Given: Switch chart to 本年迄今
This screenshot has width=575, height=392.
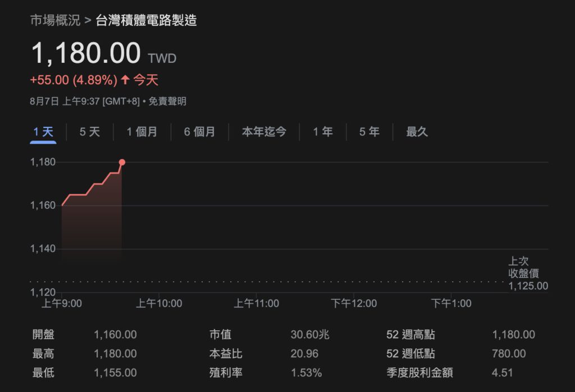Looking at the screenshot, I should [x=264, y=132].
